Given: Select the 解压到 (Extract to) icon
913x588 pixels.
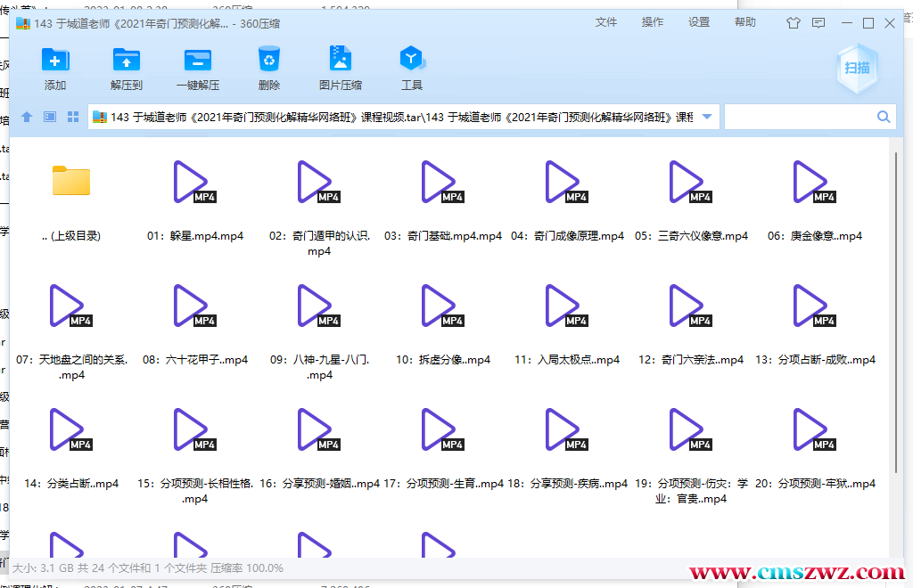Looking at the screenshot, I should [127, 67].
